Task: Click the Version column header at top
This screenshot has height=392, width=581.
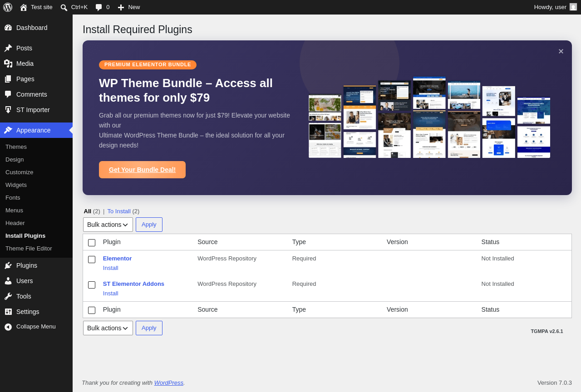Action: pos(397,242)
